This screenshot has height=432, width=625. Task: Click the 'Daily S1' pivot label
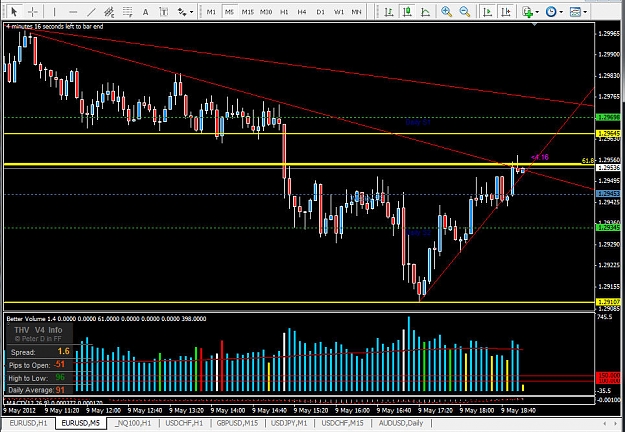coord(418,123)
